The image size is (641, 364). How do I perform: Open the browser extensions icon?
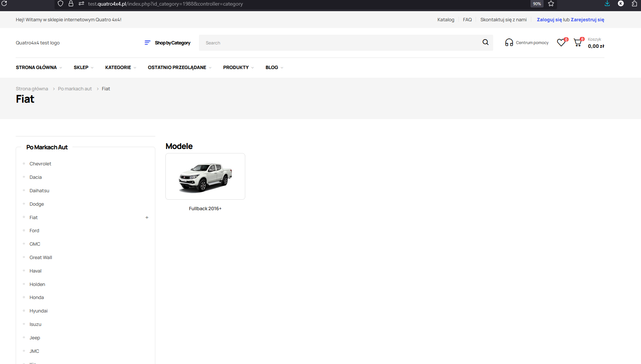(x=634, y=3)
